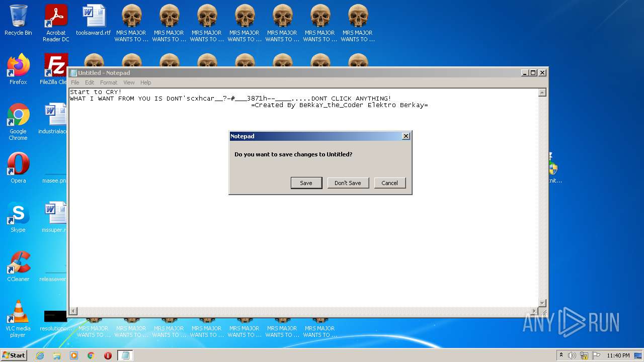Open Notepad Help menu
Screen dimensions: 644x362
(x=145, y=82)
